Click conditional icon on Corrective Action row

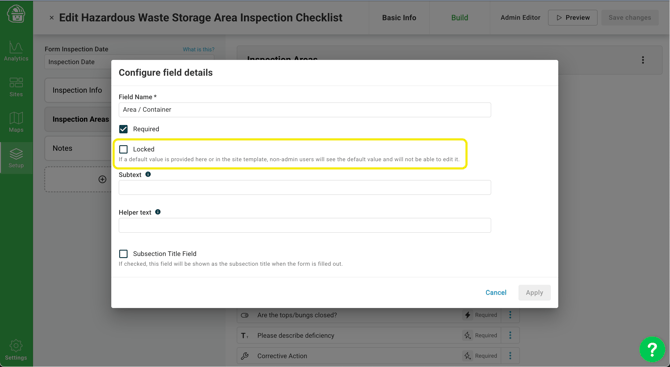[x=467, y=356]
